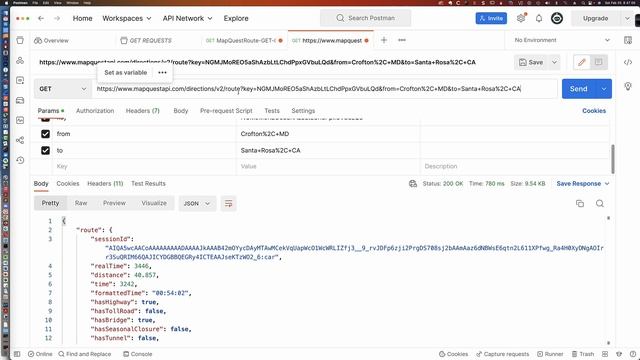Screen dimensions: 640x360
Task: Open the Upgrade dropdown arrow
Action: [627, 18]
